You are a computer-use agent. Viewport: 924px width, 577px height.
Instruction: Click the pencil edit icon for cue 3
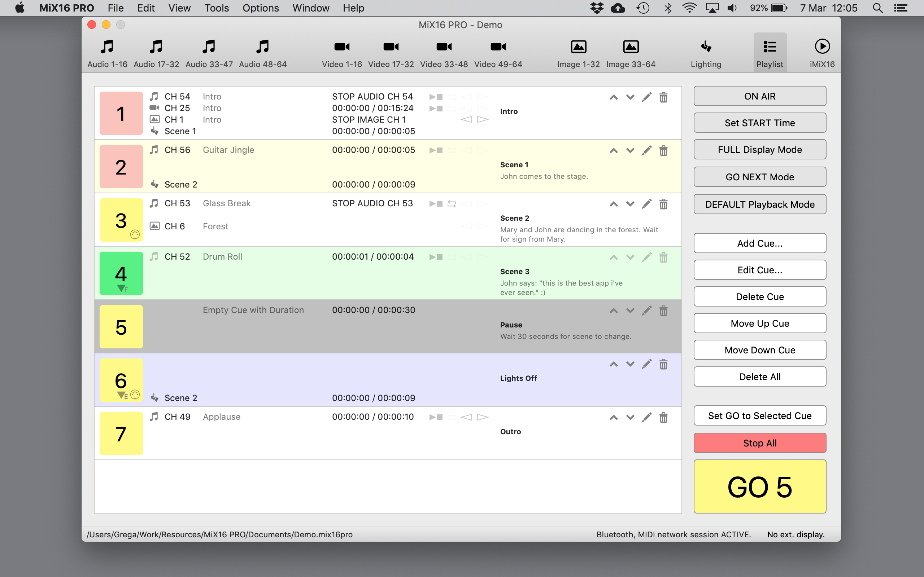point(646,204)
